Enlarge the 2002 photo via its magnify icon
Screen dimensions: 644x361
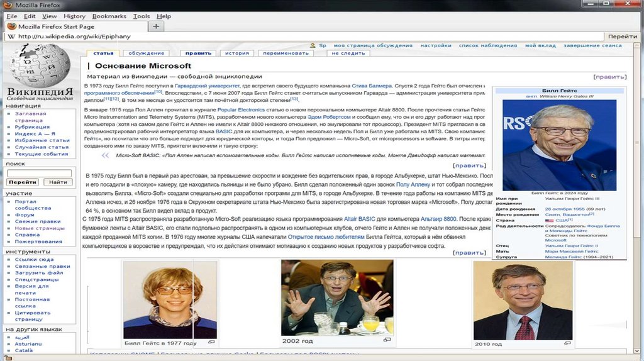(x=387, y=340)
